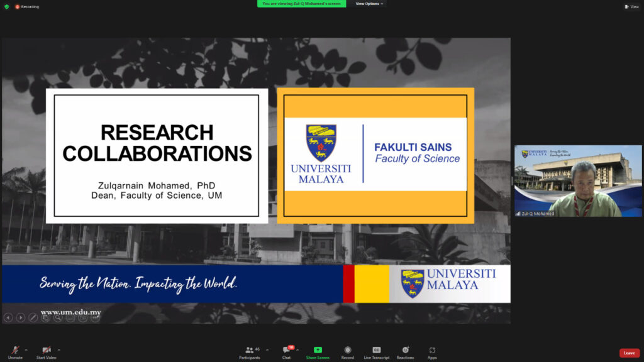The height and width of the screenshot is (362, 644).
Task: Click the Universiti Malaya crest in the yellow panel
Action: pos(321,143)
